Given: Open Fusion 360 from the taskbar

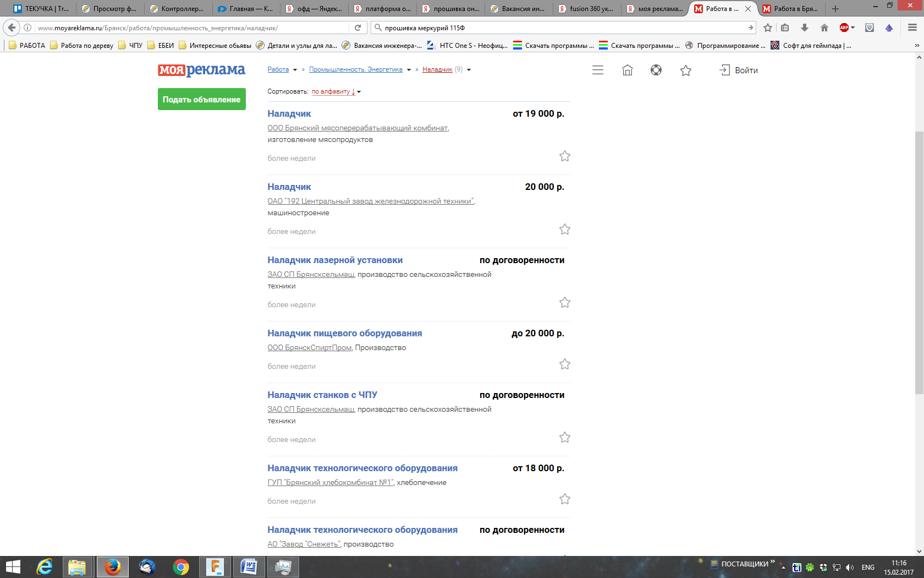Looking at the screenshot, I should pos(215,567).
